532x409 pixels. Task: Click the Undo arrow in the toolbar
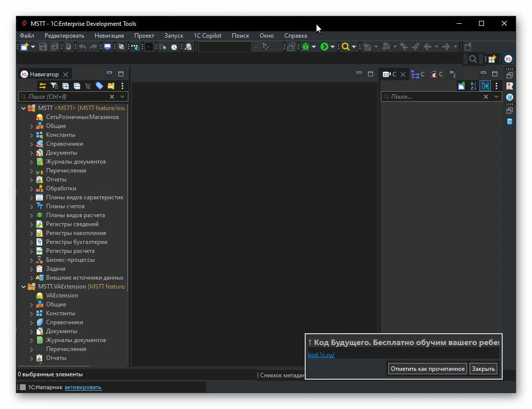point(82,47)
